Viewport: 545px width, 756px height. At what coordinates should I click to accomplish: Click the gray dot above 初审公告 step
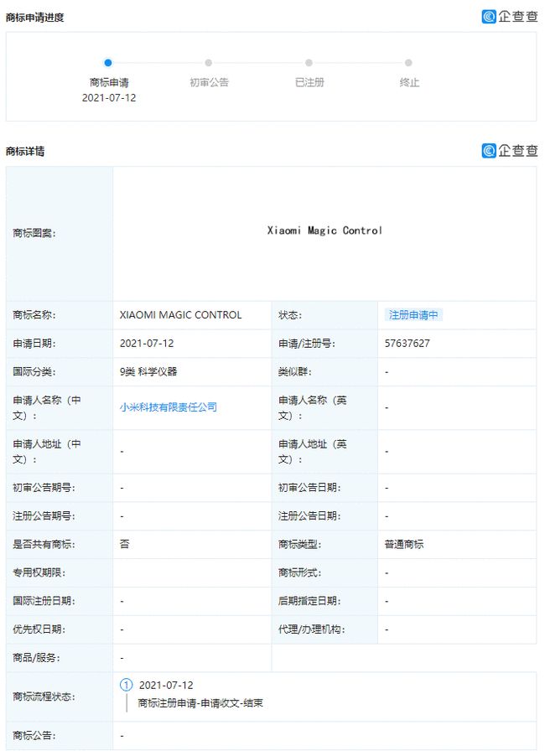click(209, 63)
